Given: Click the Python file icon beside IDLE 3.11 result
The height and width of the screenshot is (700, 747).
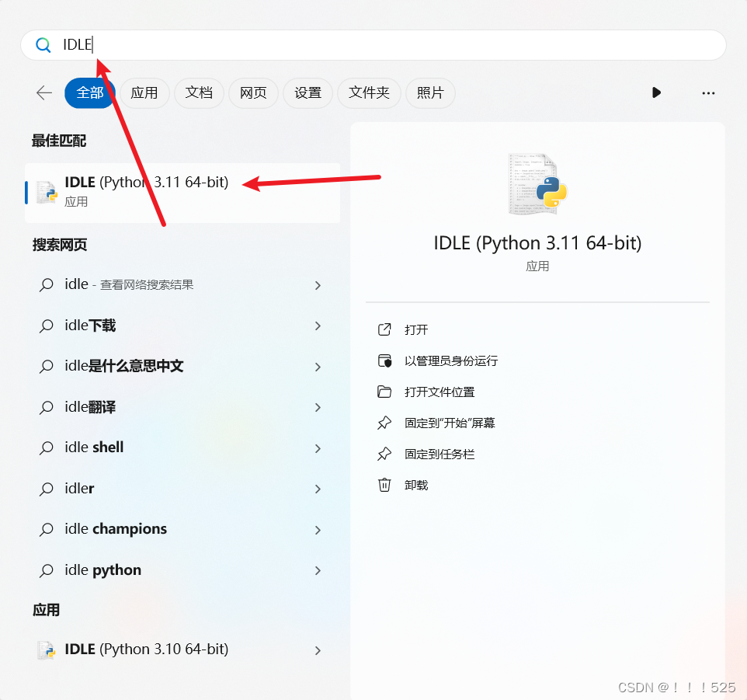Looking at the screenshot, I should pos(47,193).
